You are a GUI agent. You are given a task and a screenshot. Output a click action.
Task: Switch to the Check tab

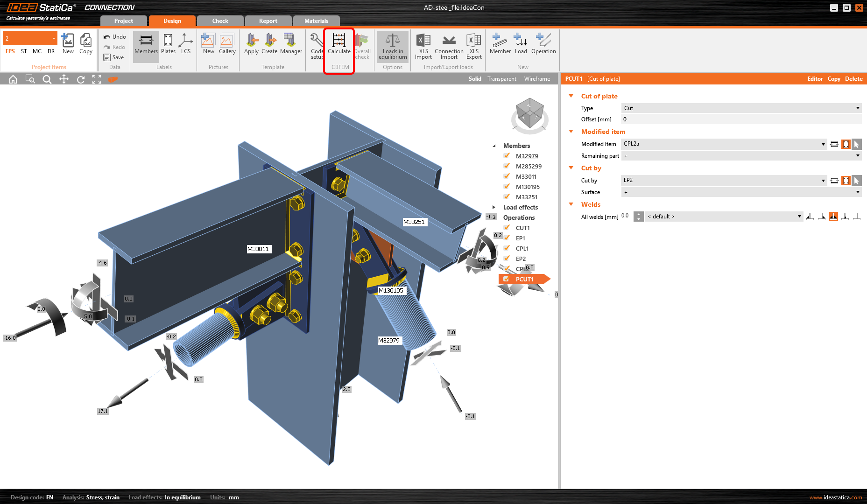(x=220, y=21)
